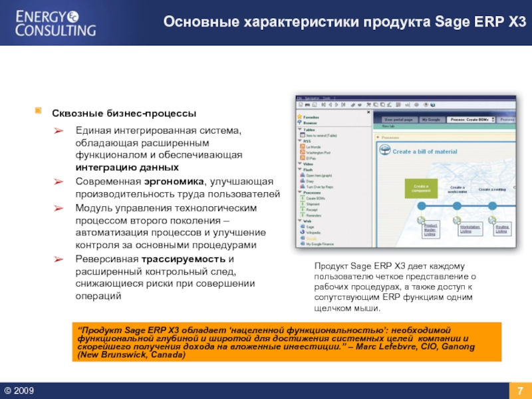532x399 pixels.
Task: Click the El Pais RSS icon
Action: [303, 158]
